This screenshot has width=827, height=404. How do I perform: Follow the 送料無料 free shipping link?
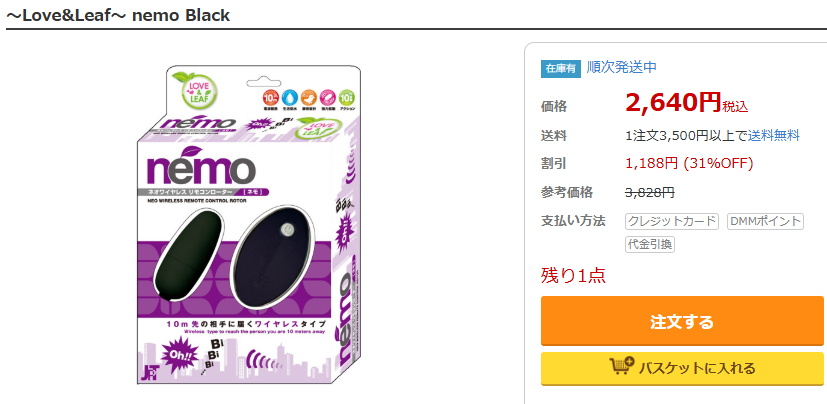(x=774, y=135)
